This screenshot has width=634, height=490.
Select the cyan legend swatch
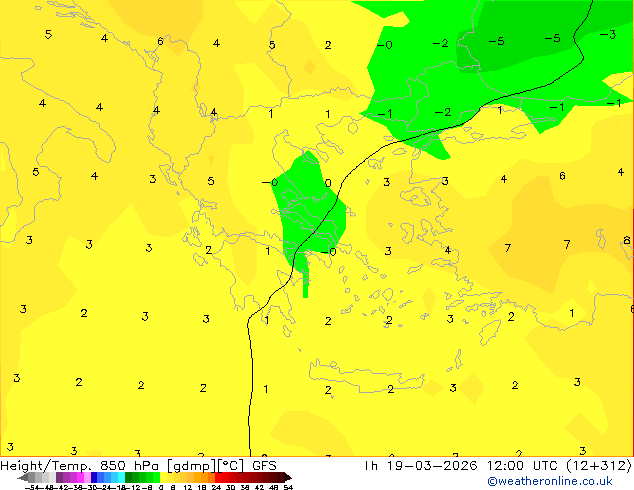coord(121,477)
